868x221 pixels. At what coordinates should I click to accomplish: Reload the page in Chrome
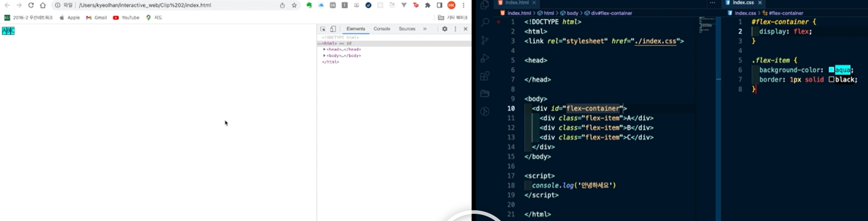click(x=31, y=5)
